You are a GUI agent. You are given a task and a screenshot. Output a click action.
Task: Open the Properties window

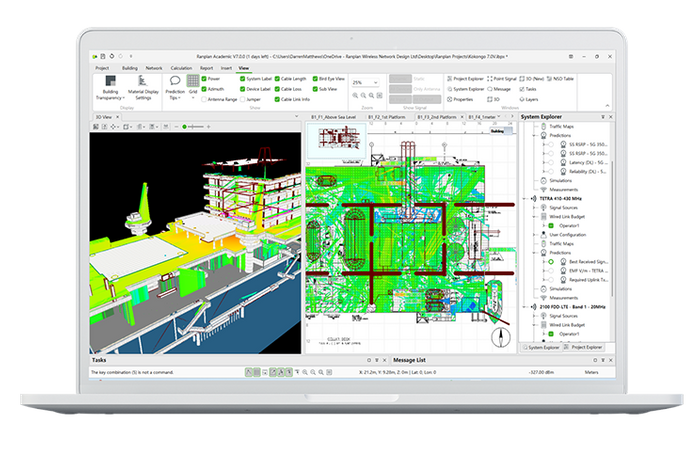point(460,99)
